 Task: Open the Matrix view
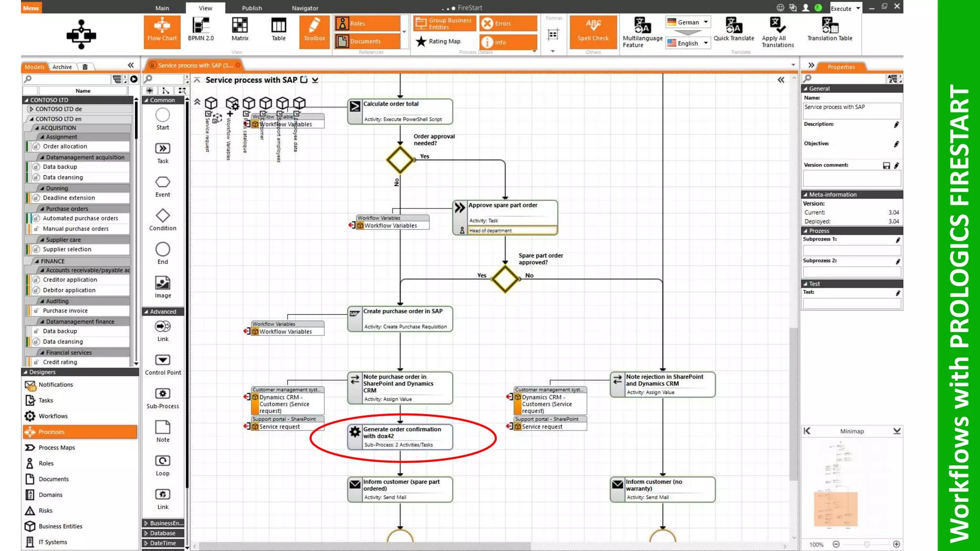tap(240, 30)
